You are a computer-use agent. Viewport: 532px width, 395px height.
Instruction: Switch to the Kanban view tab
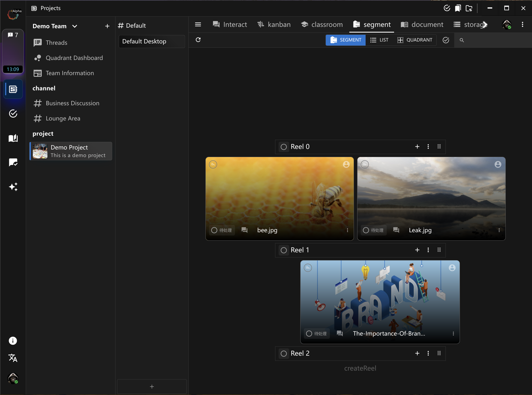point(274,24)
